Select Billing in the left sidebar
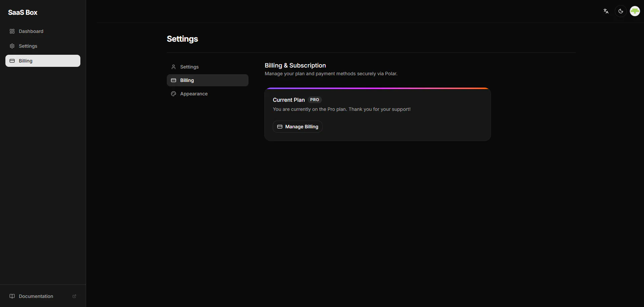The image size is (644, 307). pyautogui.click(x=43, y=61)
